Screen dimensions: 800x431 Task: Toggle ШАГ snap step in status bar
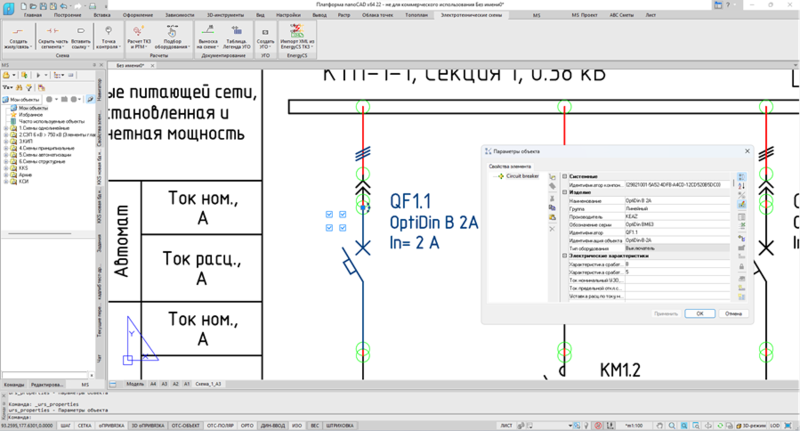[66, 424]
